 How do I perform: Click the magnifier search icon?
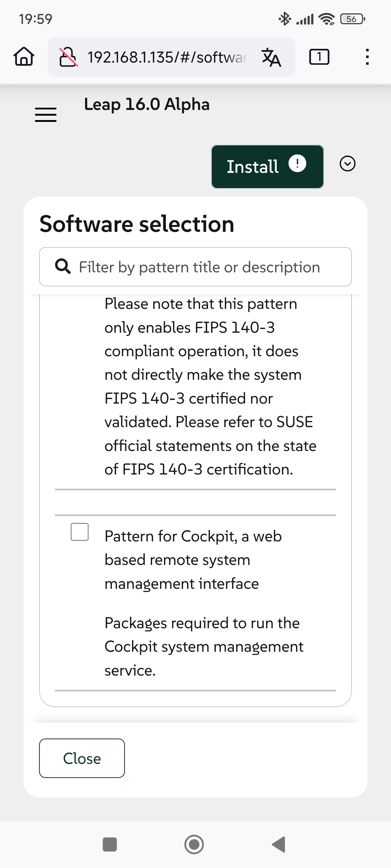pyautogui.click(x=63, y=267)
